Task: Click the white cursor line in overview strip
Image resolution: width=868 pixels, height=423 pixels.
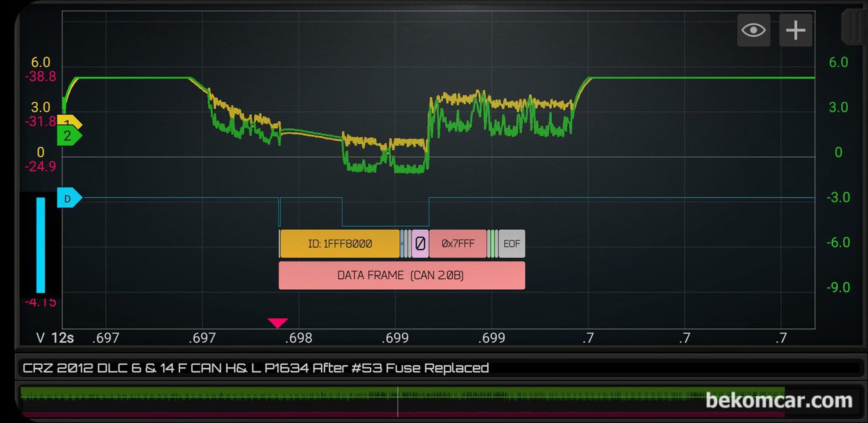Action: coord(398,402)
